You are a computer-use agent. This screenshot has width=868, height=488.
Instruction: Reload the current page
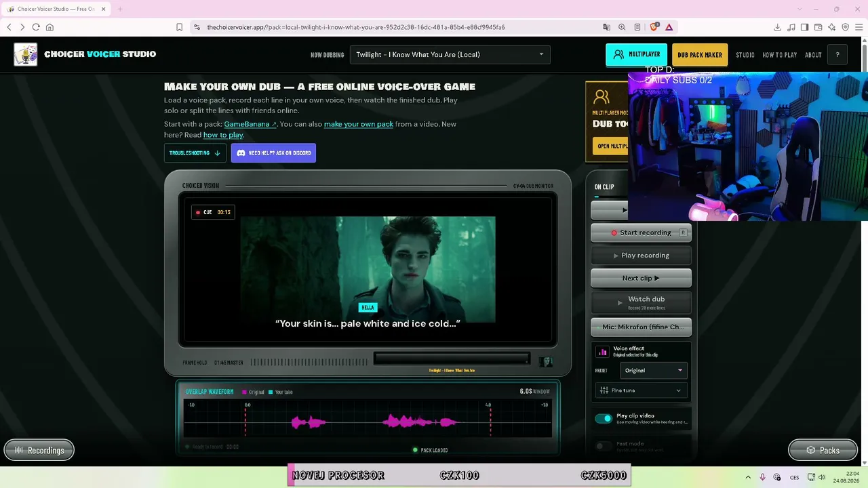click(x=36, y=27)
